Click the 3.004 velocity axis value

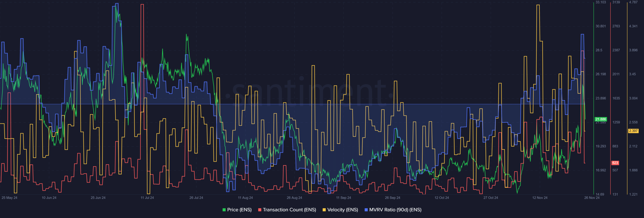point(633,98)
